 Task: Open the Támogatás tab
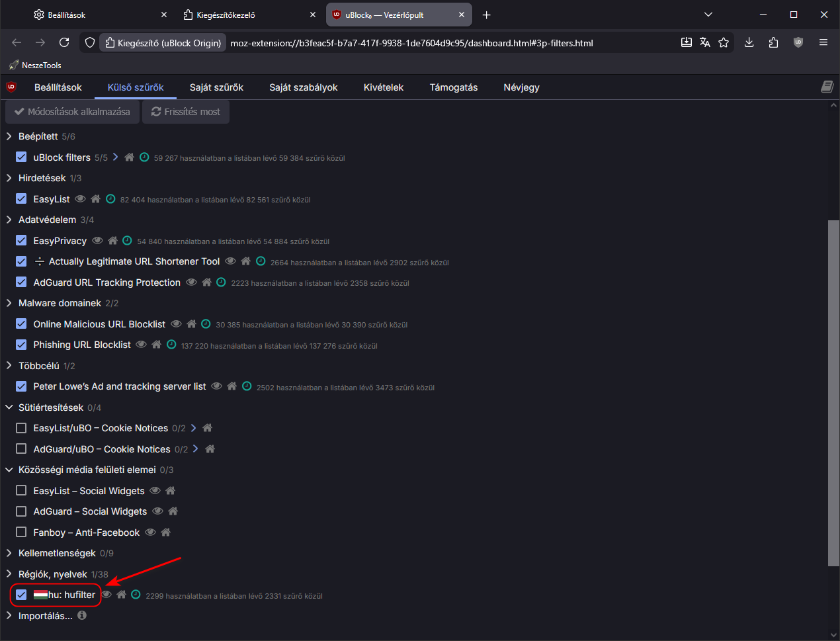coord(454,87)
